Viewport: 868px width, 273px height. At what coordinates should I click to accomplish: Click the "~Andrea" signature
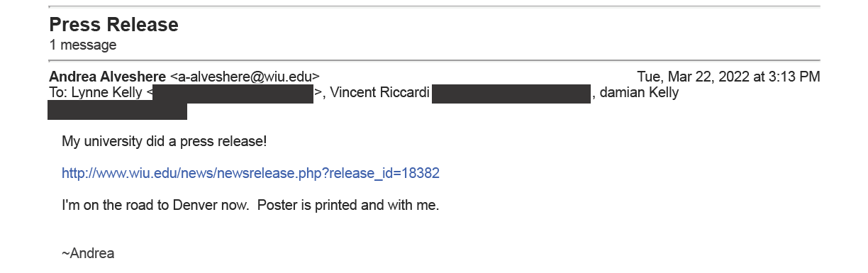coord(88,253)
